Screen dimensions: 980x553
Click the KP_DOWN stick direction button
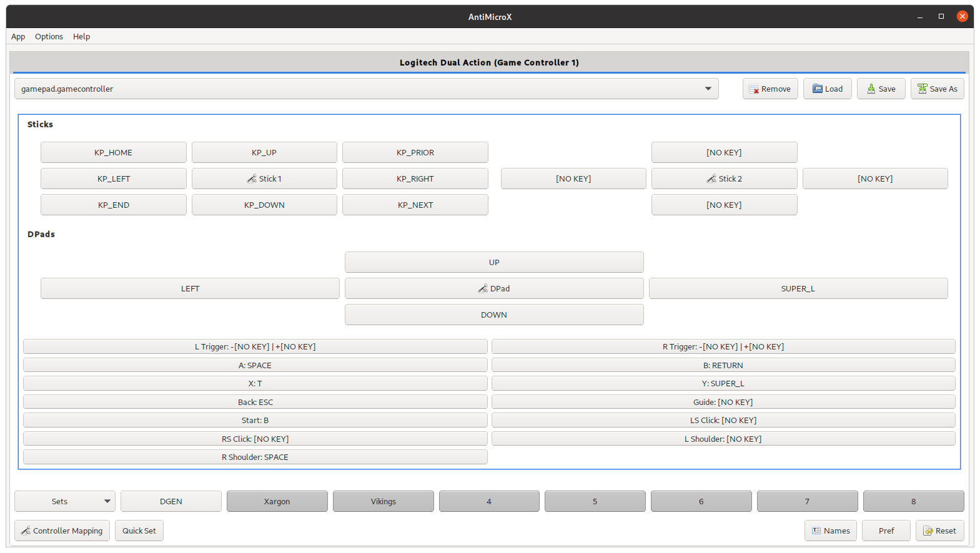click(264, 205)
